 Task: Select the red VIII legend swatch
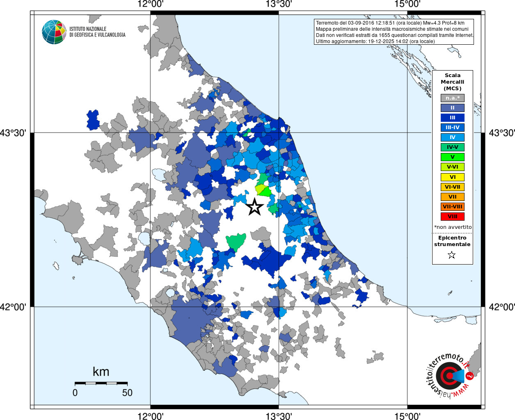coord(453,217)
